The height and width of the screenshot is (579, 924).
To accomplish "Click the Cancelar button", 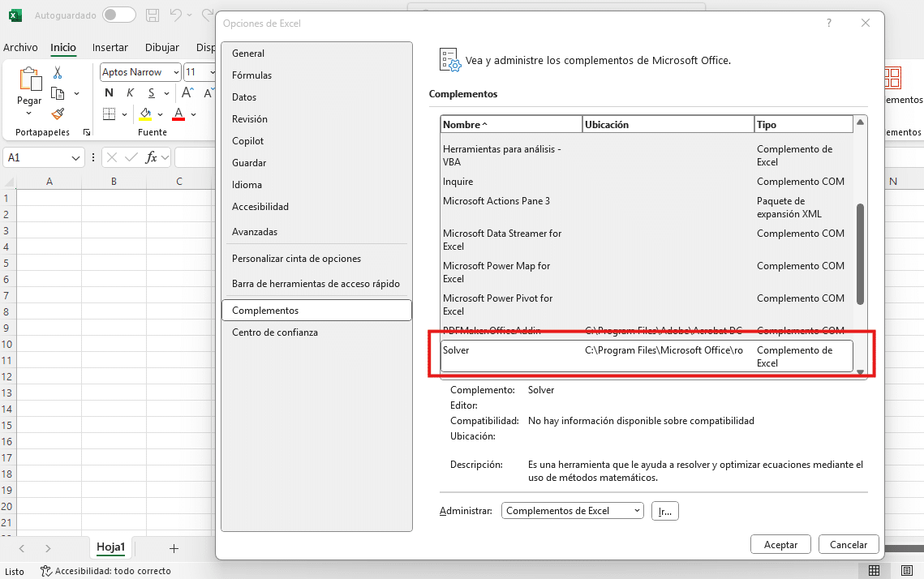I will 849,545.
